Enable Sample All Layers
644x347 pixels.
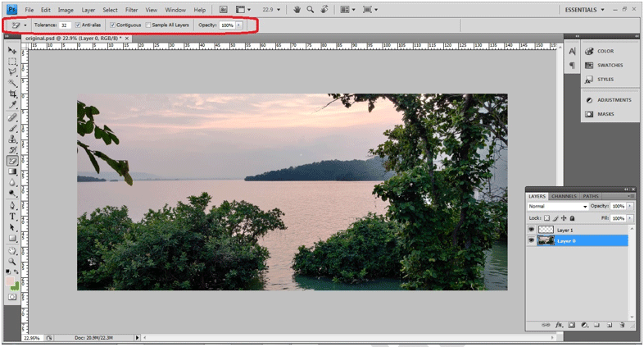click(148, 25)
